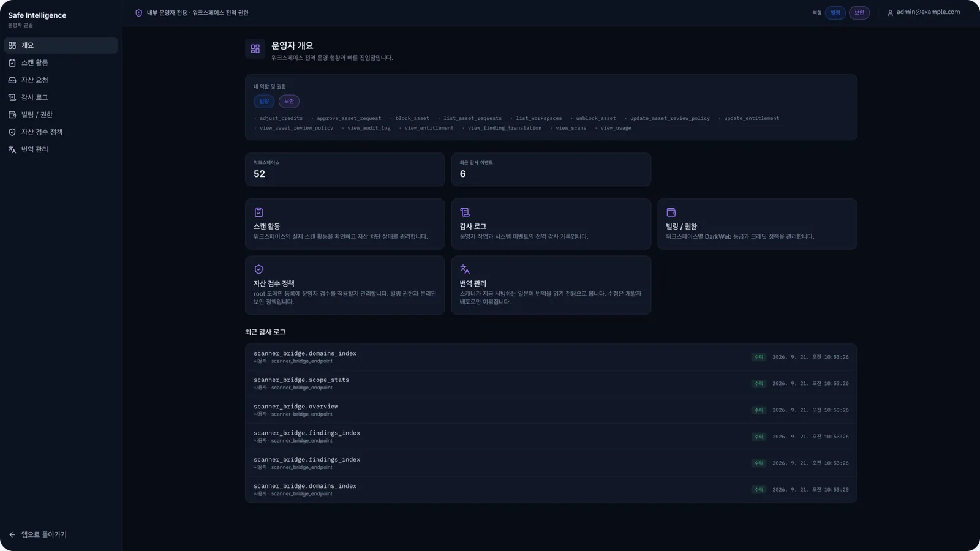The image size is (980, 551).
Task: Go to 스캔 활동 in the sidebar
Action: (x=61, y=62)
